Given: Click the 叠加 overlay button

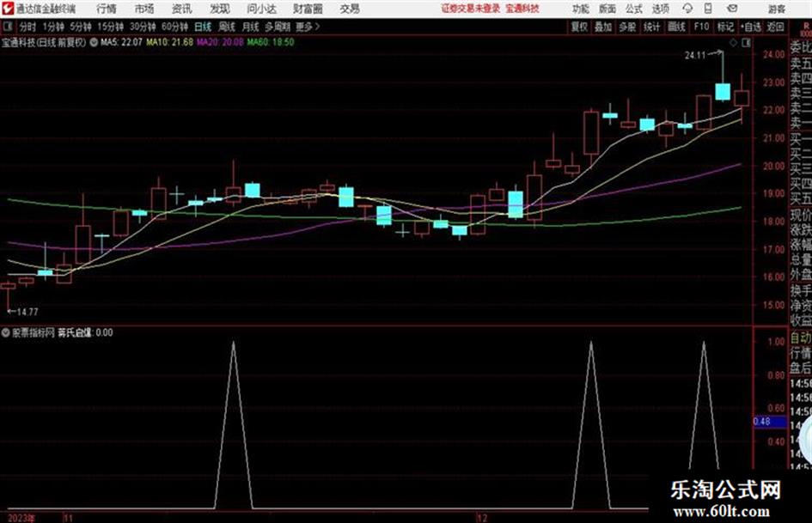Looking at the screenshot, I should [x=603, y=27].
